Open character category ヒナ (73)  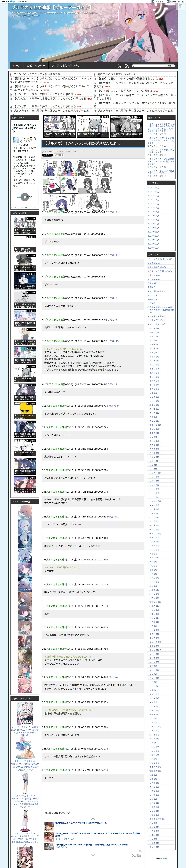154,626
